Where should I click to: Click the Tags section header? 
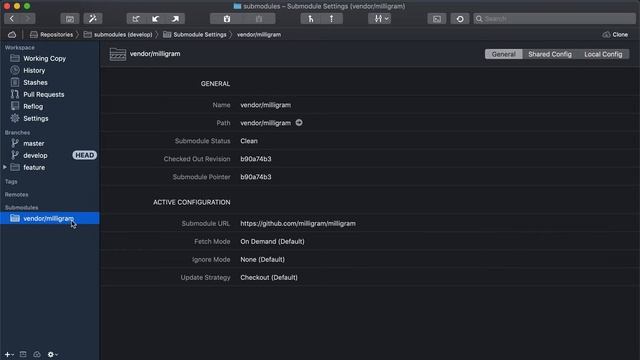11,182
